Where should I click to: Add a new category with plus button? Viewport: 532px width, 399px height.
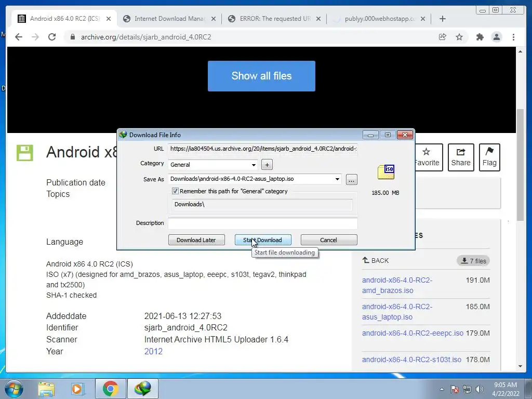(x=267, y=165)
